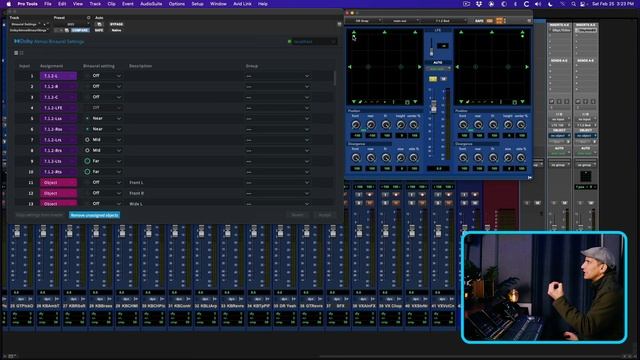Open macOS Spotlight search
The width and height of the screenshot is (640, 360).
coord(573,4)
